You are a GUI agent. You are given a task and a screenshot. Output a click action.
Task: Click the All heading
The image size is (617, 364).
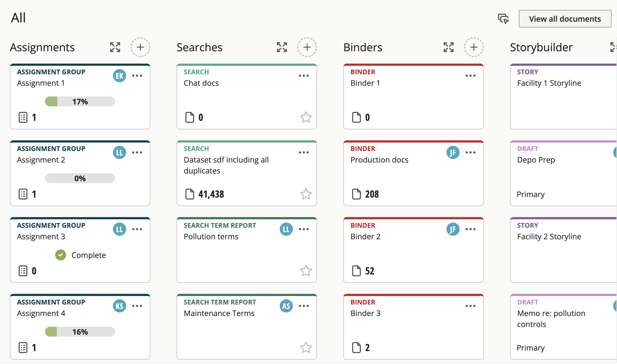tap(18, 18)
